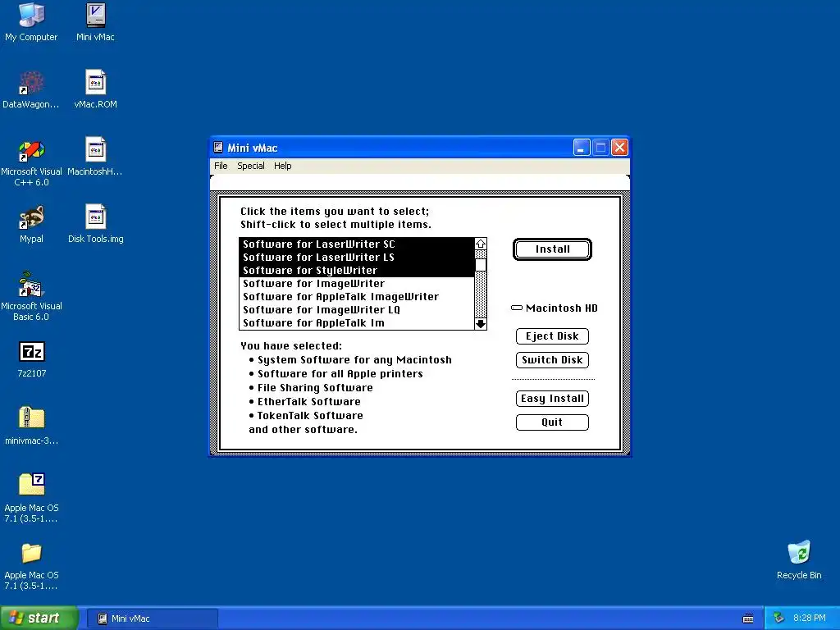Click the scrollbar thumb in the software list
The width and height of the screenshot is (840, 630).
[x=481, y=265]
